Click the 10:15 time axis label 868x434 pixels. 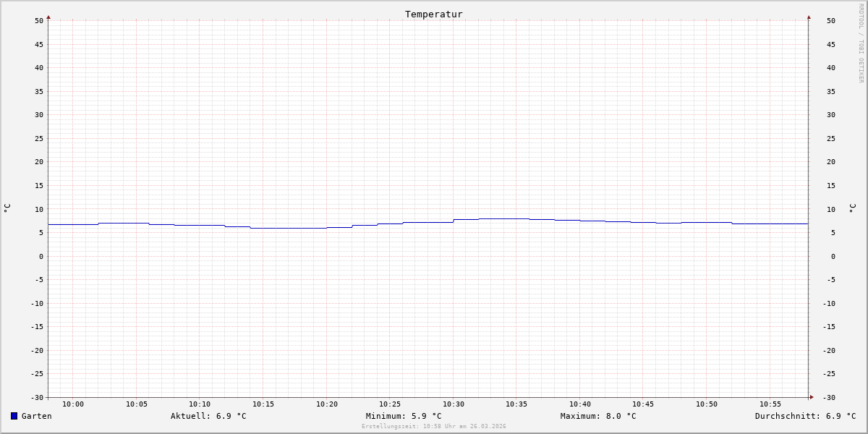pos(263,404)
